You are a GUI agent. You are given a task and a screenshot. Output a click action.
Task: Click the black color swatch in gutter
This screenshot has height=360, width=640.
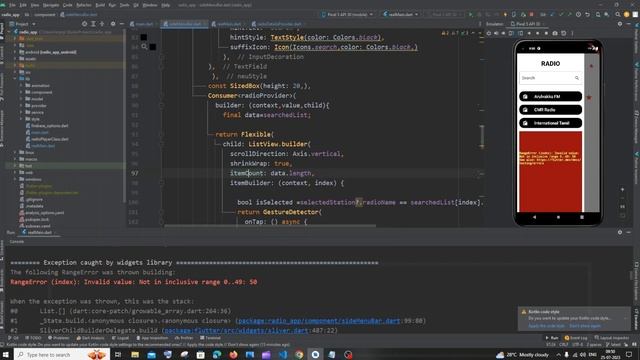tap(144, 37)
